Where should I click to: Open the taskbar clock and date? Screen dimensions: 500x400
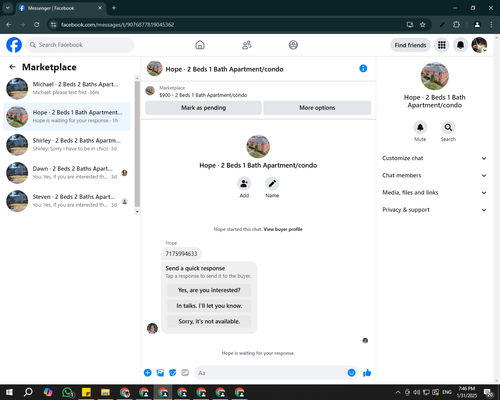click(466, 392)
